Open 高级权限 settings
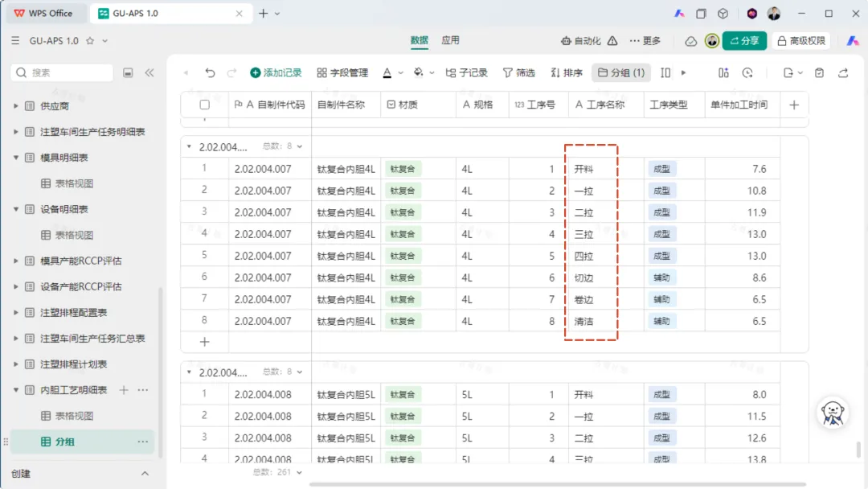The width and height of the screenshot is (868, 489). coord(801,41)
